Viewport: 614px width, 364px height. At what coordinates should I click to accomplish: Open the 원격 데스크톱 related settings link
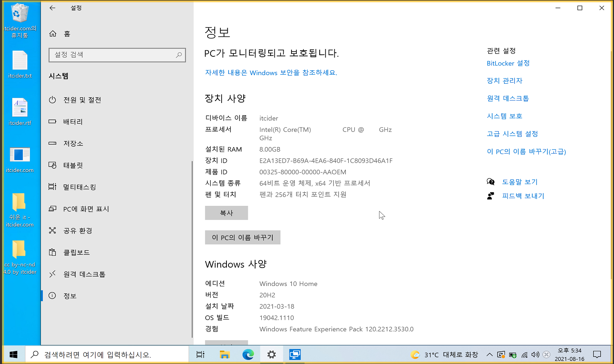(x=508, y=98)
